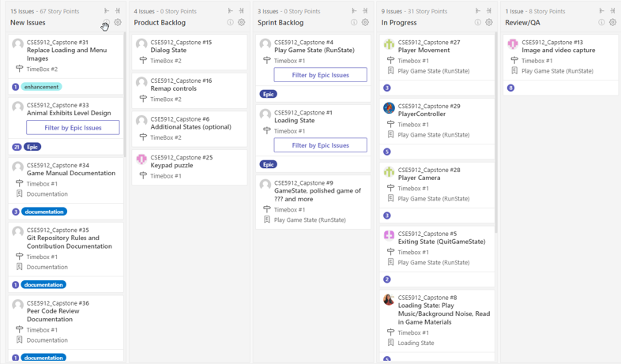Screen dimensions: 621x364
Task: Click the PlayerController assignee avatar
Action: [x=389, y=107]
